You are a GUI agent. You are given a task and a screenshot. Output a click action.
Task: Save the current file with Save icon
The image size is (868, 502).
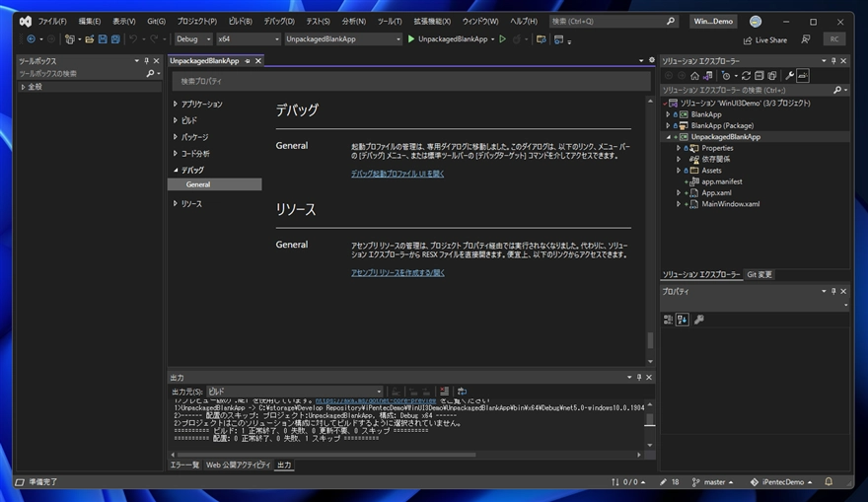(x=103, y=38)
